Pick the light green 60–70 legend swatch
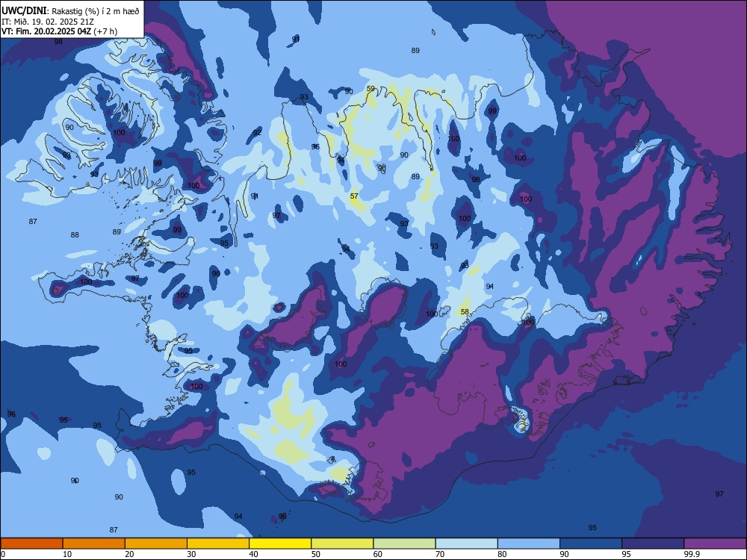Screen dimensions: 747x560 click(404, 544)
